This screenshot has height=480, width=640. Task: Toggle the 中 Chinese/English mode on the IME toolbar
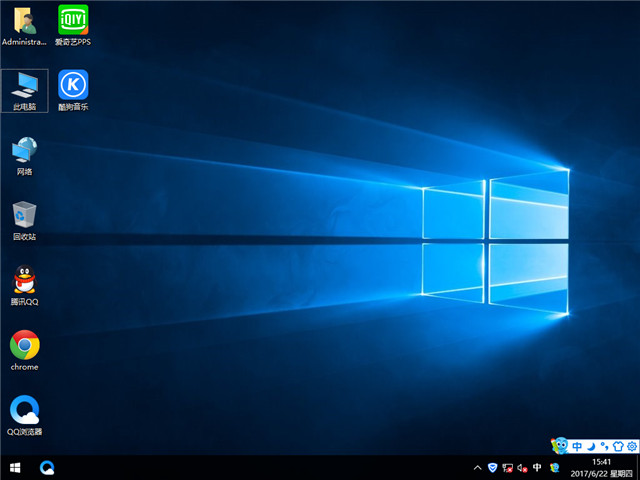577,447
